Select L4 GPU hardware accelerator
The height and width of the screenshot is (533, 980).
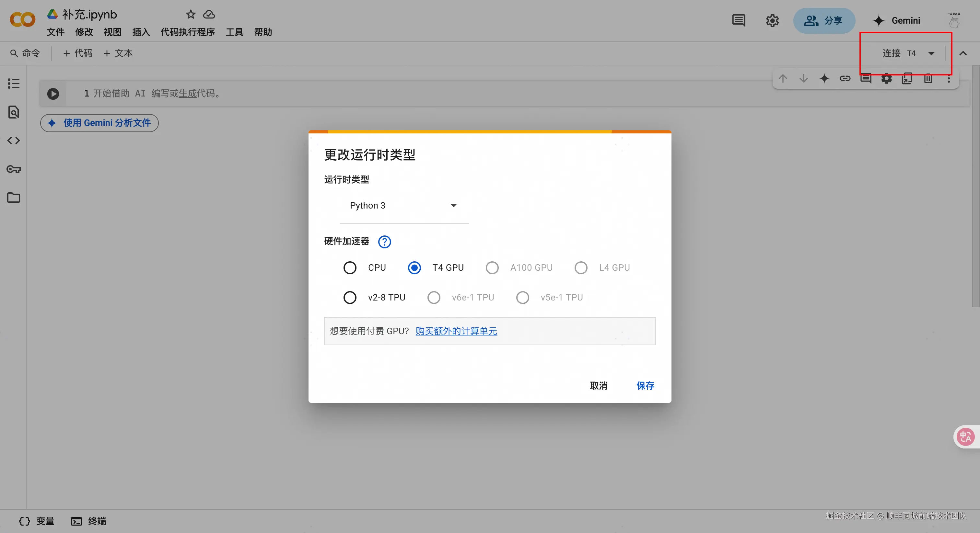tap(581, 268)
